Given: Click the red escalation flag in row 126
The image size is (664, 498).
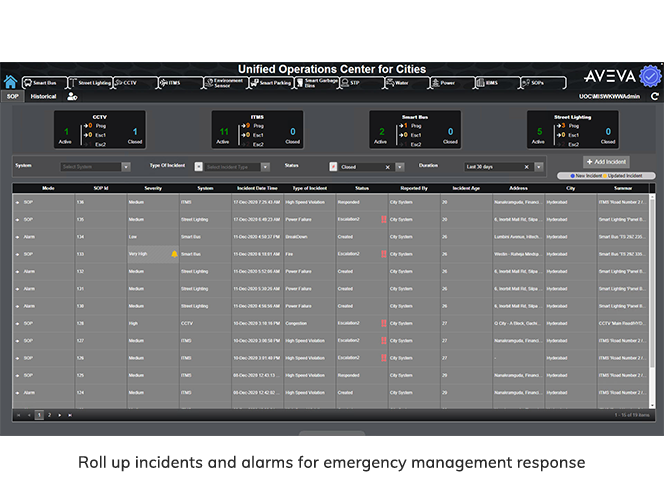Looking at the screenshot, I should point(384,358).
